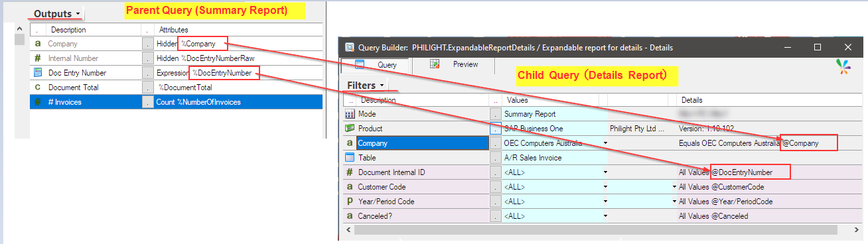The width and height of the screenshot is (868, 244).
Task: Click the Doc Entry Number calculator icon
Action: click(x=37, y=72)
